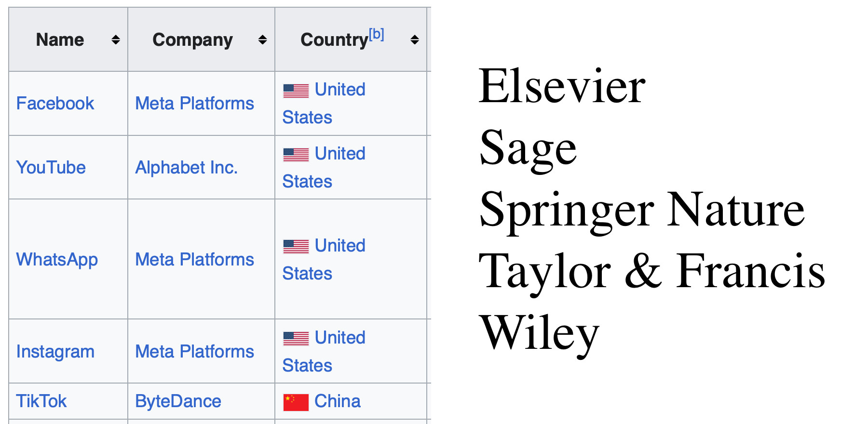Open the Instagram article link

click(55, 352)
